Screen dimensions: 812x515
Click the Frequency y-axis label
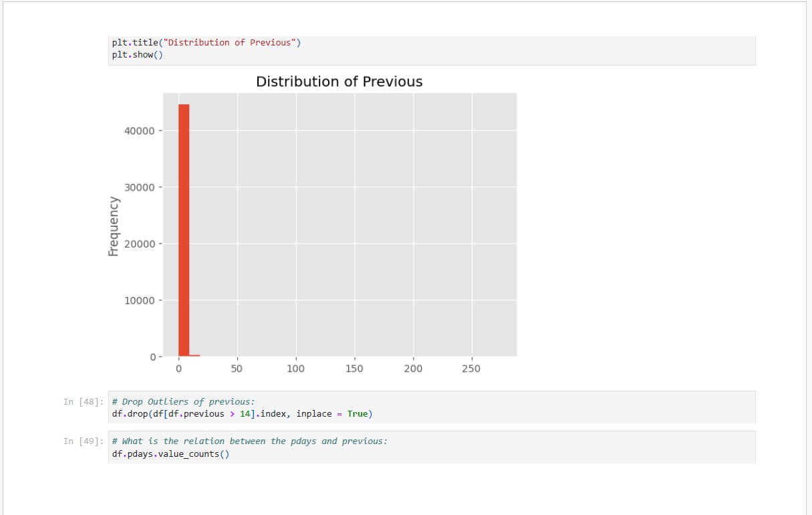click(x=114, y=226)
